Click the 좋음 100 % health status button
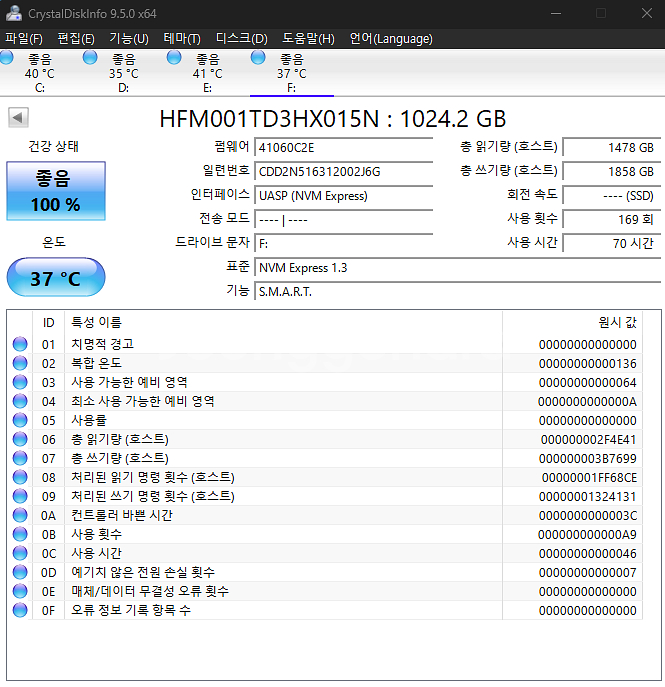This screenshot has width=665, height=687. [56, 191]
